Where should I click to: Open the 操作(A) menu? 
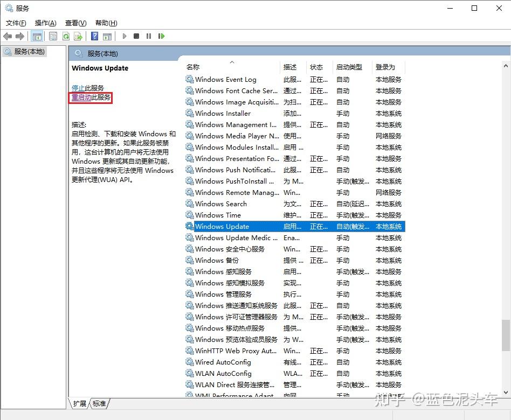46,23
